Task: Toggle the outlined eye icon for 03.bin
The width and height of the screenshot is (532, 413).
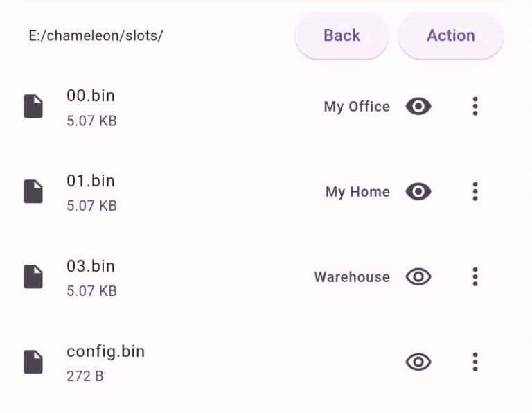Action: coord(418,276)
